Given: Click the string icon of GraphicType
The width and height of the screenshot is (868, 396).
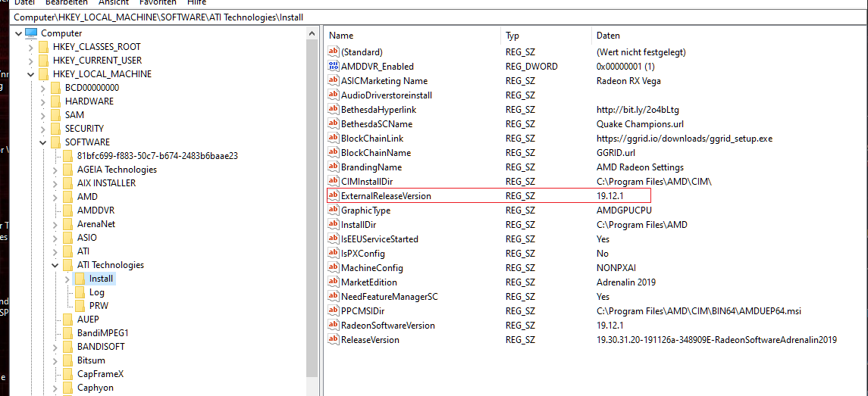Looking at the screenshot, I should tap(334, 210).
